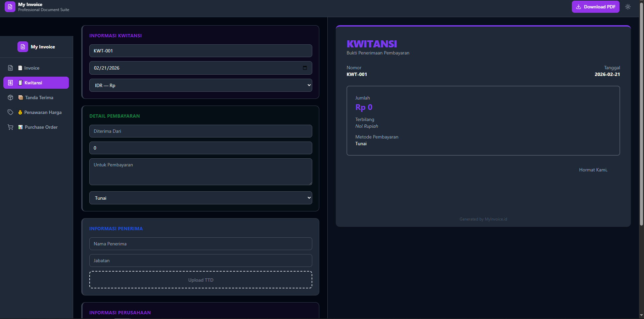Click the Bukti Penerimaan Pembayaran subtitle
Viewport: 644px width, 319px height.
click(378, 53)
